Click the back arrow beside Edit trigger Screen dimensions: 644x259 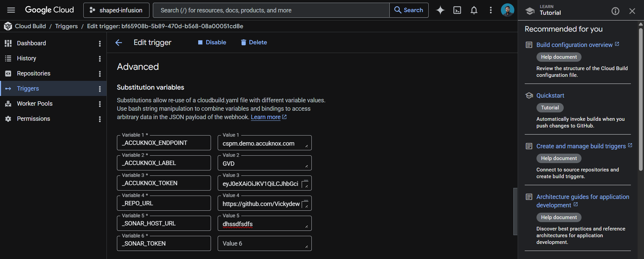pyautogui.click(x=119, y=43)
